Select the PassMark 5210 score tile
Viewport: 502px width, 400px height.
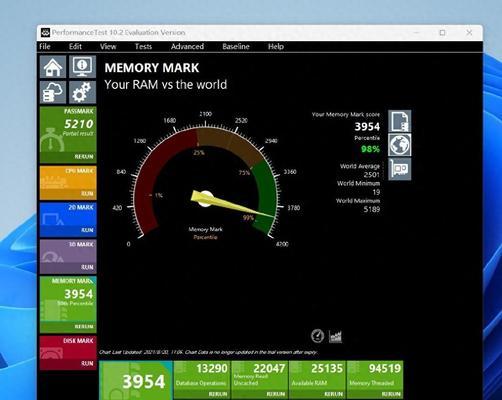68,135
